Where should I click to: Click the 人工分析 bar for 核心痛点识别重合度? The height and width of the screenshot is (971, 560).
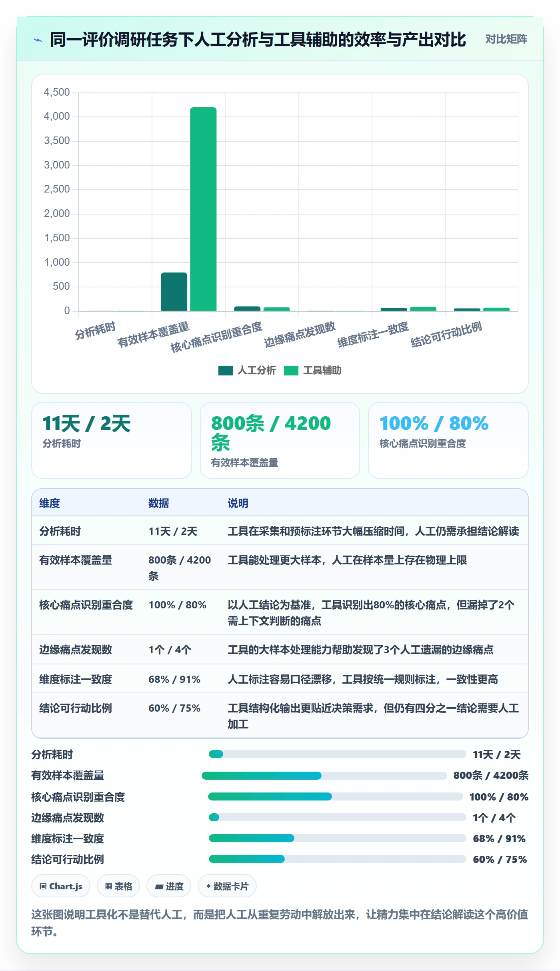pyautogui.click(x=247, y=309)
